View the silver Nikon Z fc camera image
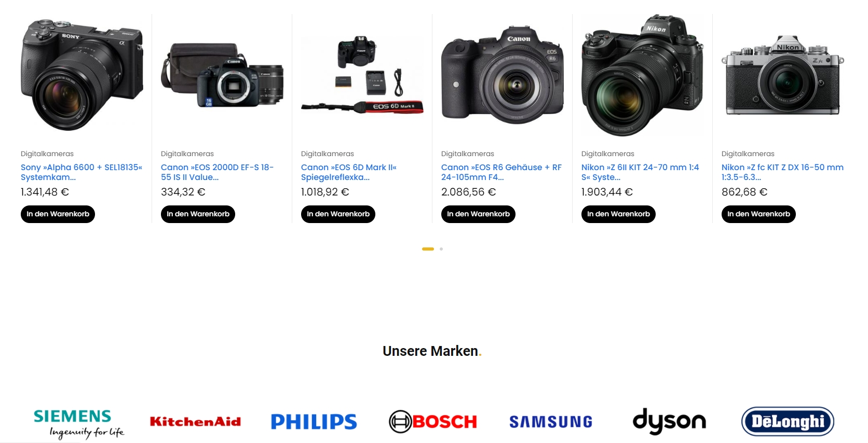 (x=783, y=75)
